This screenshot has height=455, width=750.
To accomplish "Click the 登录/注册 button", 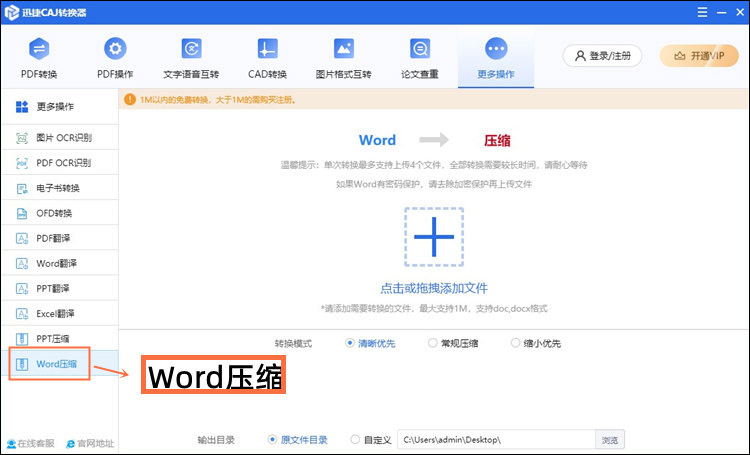I will (602, 56).
